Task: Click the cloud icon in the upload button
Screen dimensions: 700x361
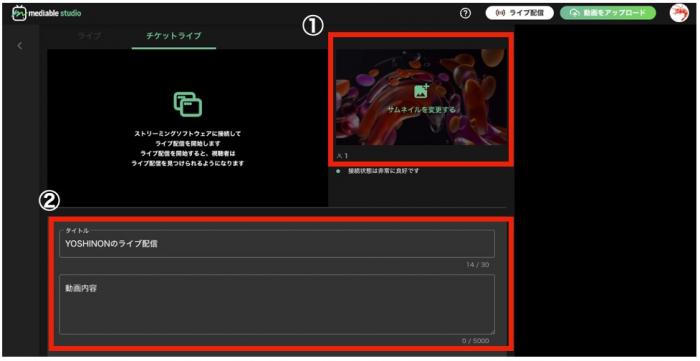Action: point(575,13)
